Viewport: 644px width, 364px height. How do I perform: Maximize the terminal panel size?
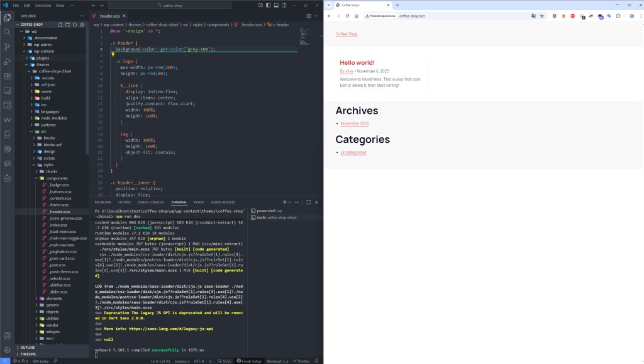pos(308,202)
